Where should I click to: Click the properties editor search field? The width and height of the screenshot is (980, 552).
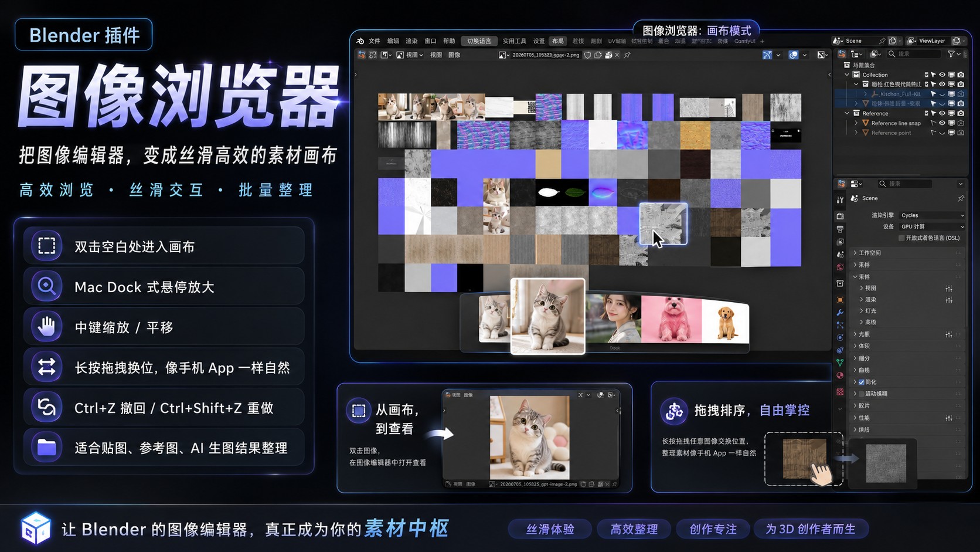pyautogui.click(x=904, y=184)
